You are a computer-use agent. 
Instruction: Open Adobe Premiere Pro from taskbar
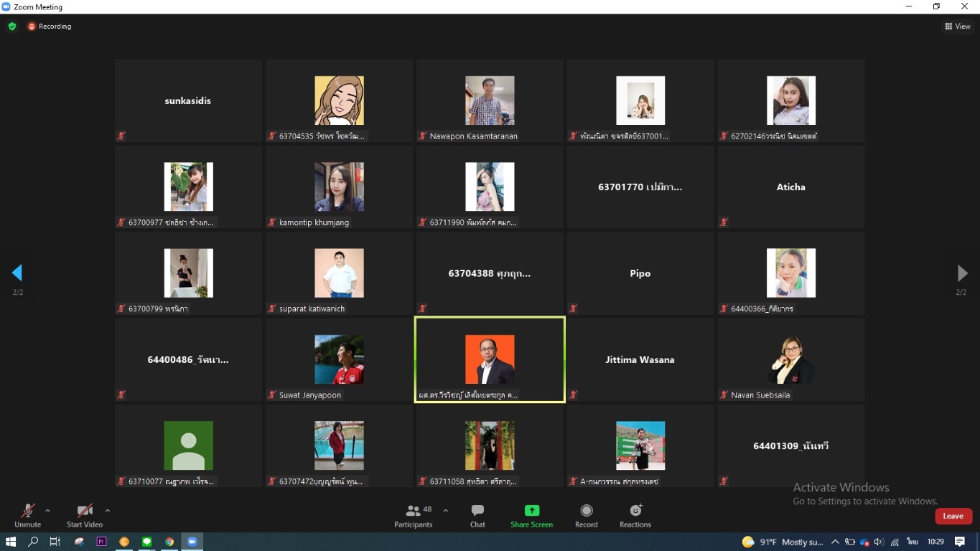pos(101,542)
